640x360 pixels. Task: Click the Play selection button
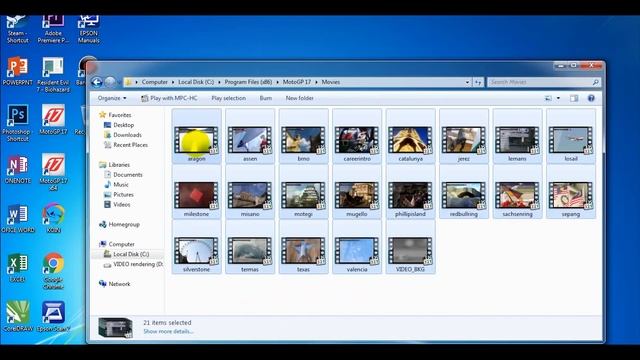[x=229, y=98]
